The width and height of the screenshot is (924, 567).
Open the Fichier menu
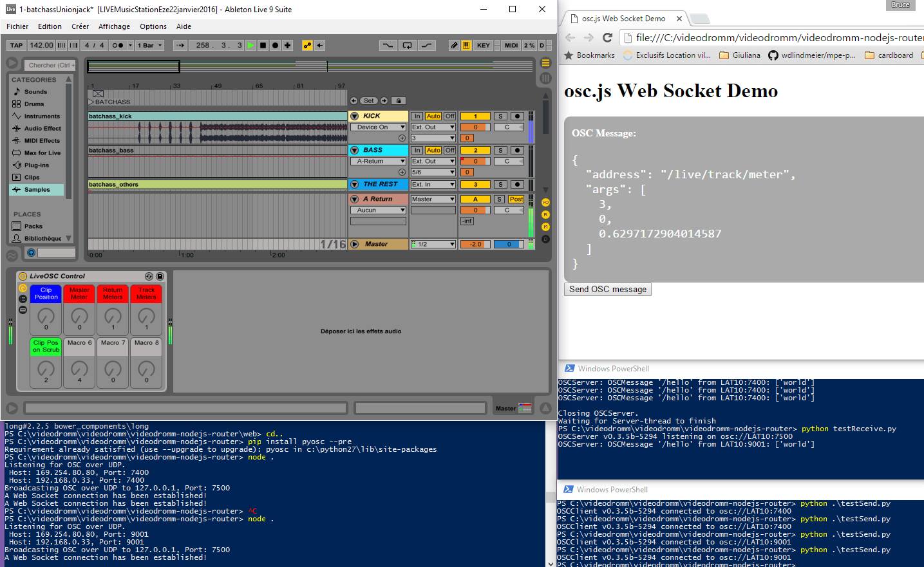point(17,26)
